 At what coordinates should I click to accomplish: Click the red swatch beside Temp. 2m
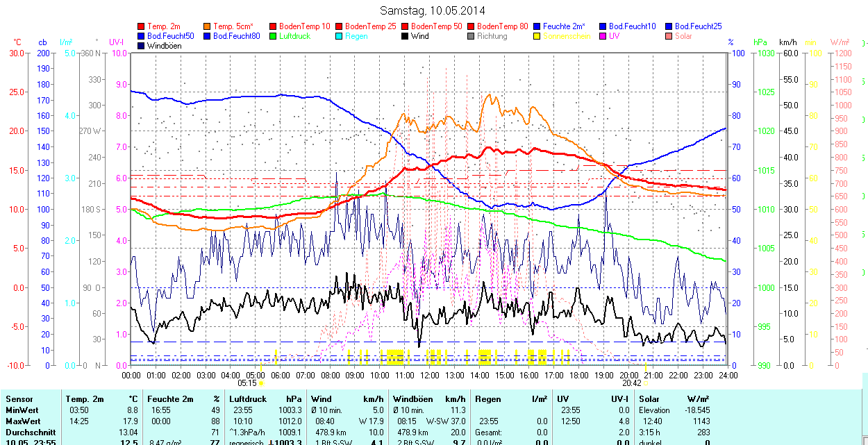142,26
